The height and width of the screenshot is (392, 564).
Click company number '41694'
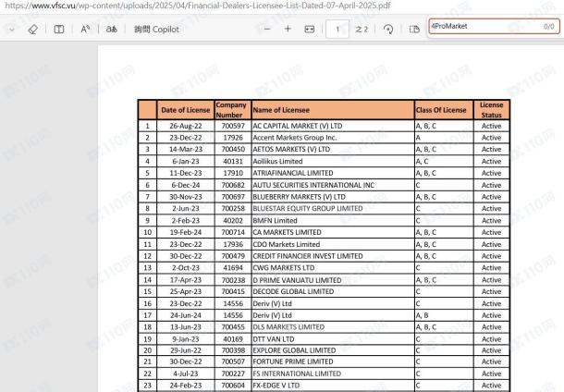(233, 268)
